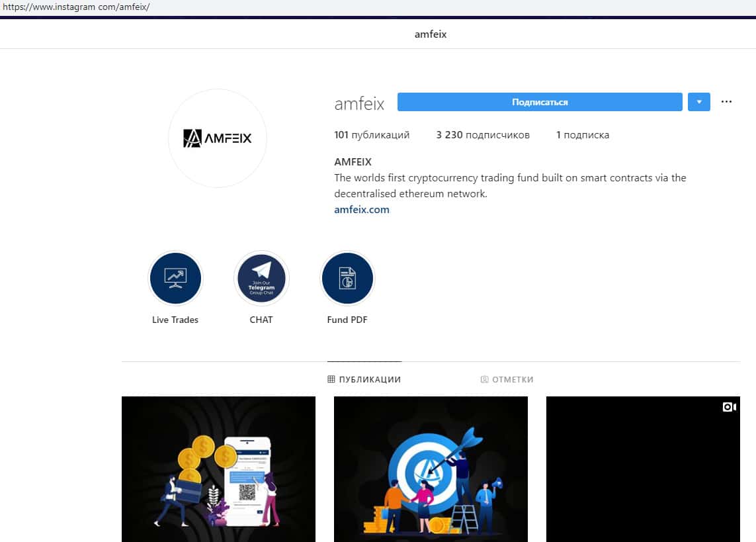View the 3 230 подписчиков followers list
This screenshot has height=542, width=756.
[483, 135]
